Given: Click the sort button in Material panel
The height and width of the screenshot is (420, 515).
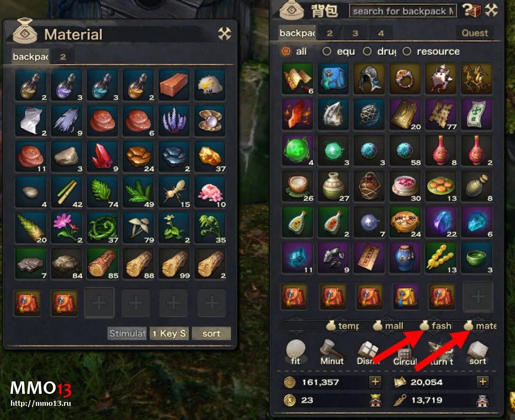Looking at the screenshot, I should (211, 334).
